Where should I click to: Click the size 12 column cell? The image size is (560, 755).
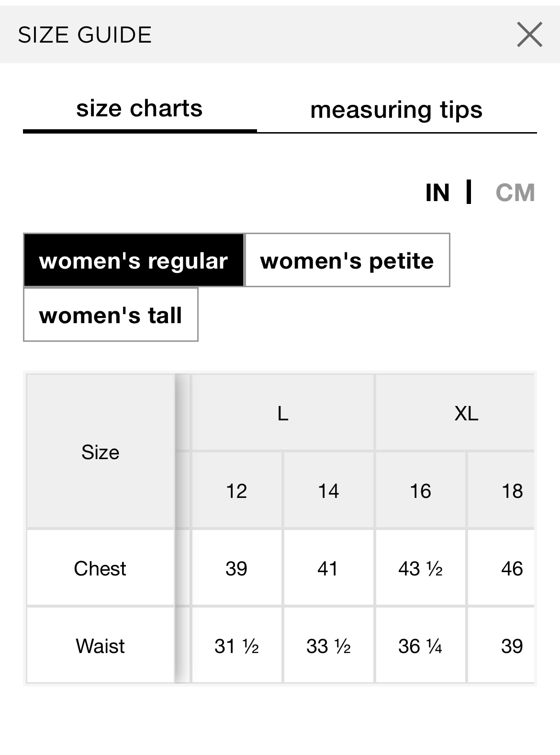pos(236,490)
